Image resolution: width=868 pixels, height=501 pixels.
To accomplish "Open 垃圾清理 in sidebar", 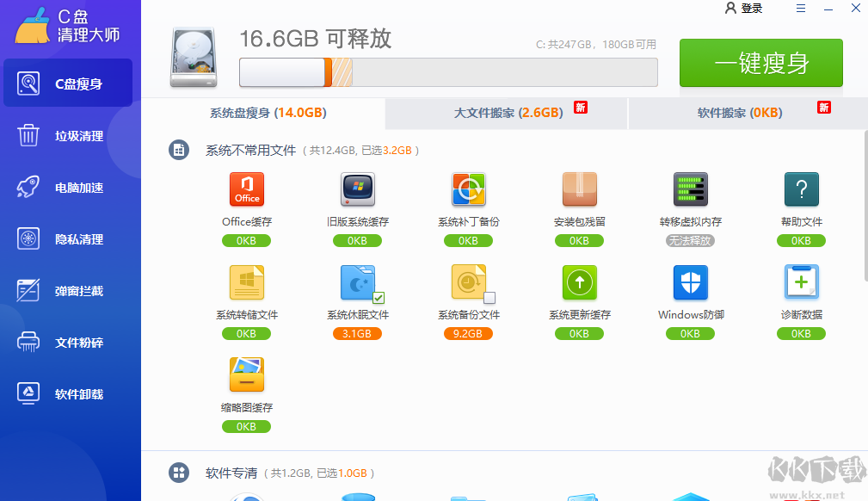I will coord(68,136).
